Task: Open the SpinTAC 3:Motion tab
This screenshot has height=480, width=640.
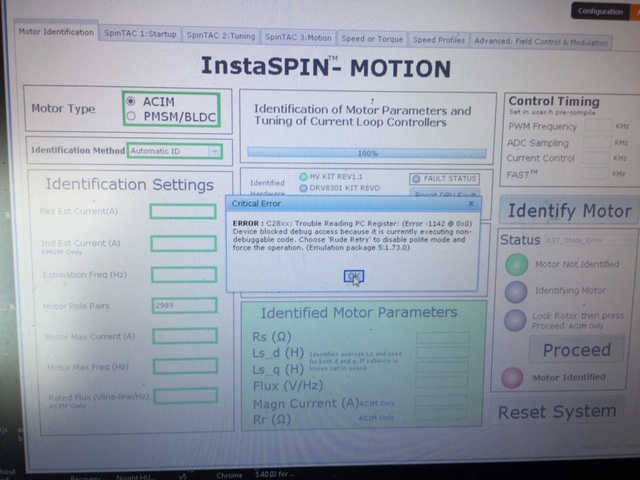Action: 298,38
